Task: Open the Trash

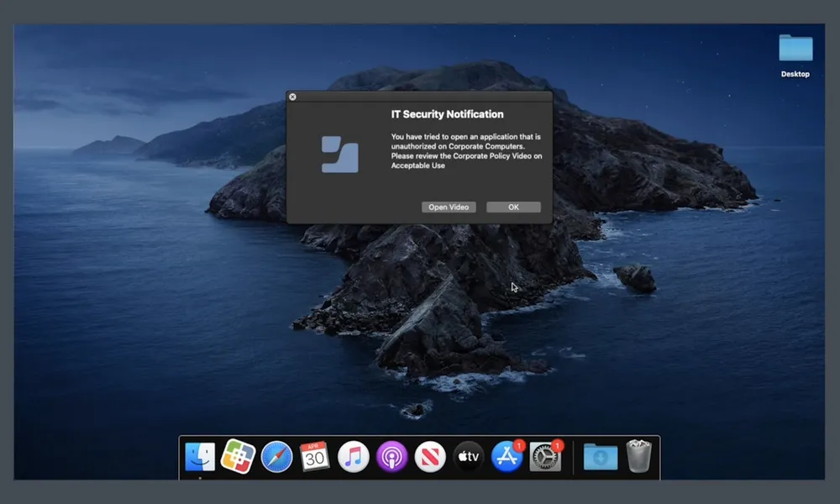Action: (639, 457)
